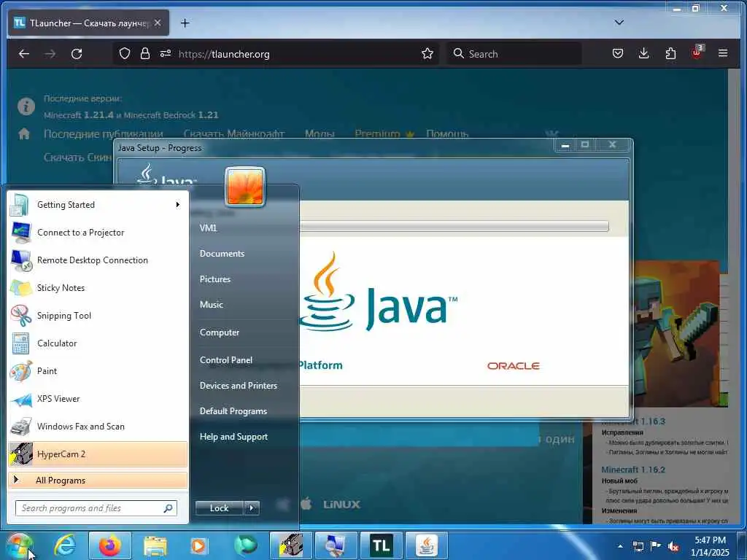Open a new Firefox tab
Viewport: 747px width, 560px height.
[185, 23]
